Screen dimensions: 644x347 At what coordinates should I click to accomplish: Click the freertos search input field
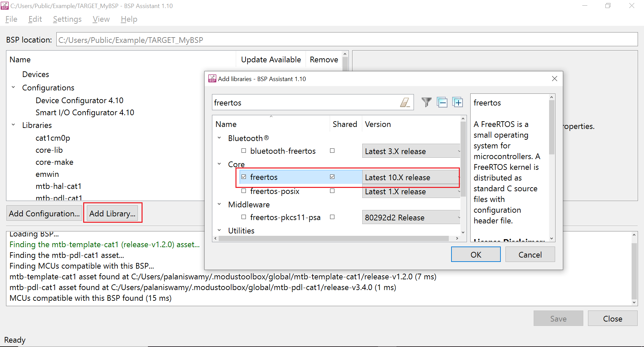(306, 102)
